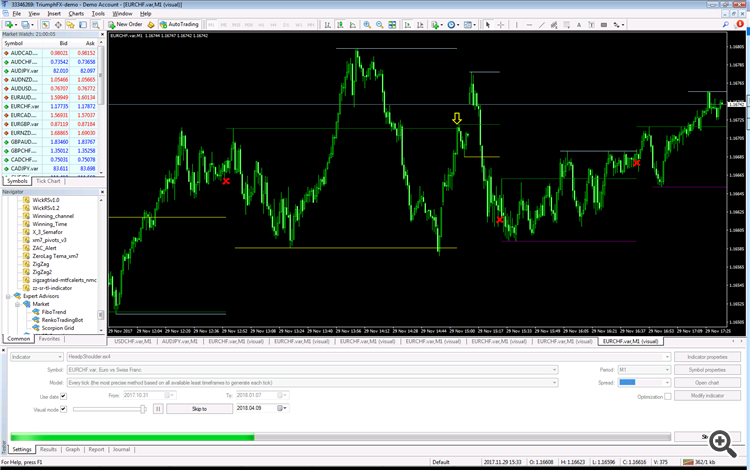Click the Skip to button
750x470 pixels.
coord(199,409)
